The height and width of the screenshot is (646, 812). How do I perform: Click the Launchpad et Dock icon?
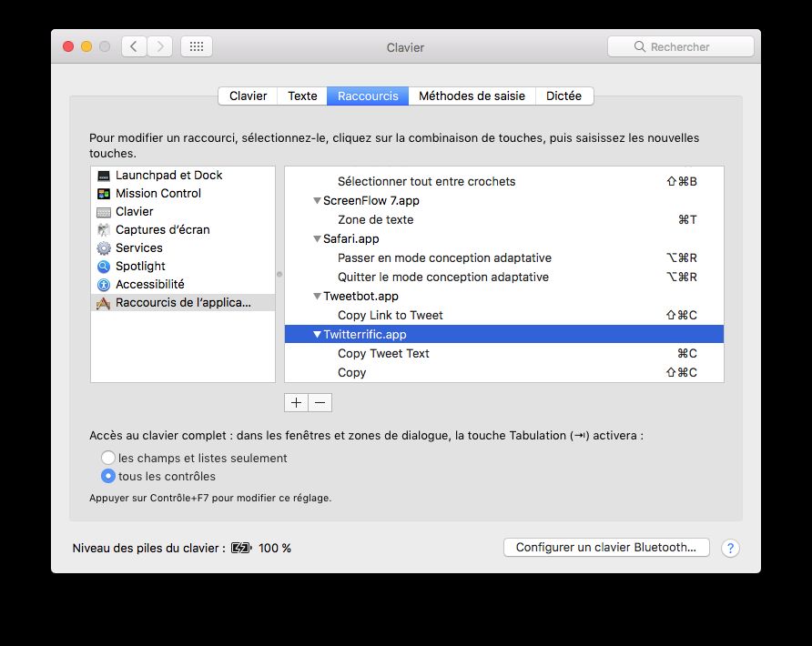(104, 176)
